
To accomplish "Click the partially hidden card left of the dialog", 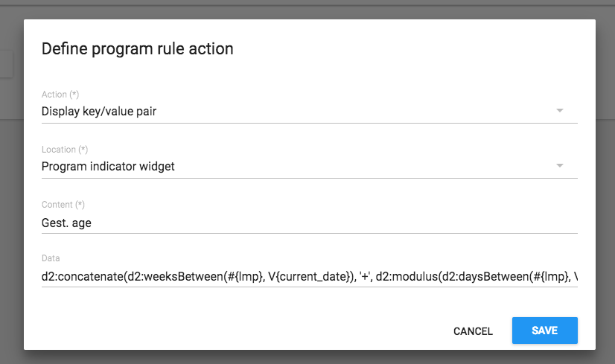I will coord(6,64).
